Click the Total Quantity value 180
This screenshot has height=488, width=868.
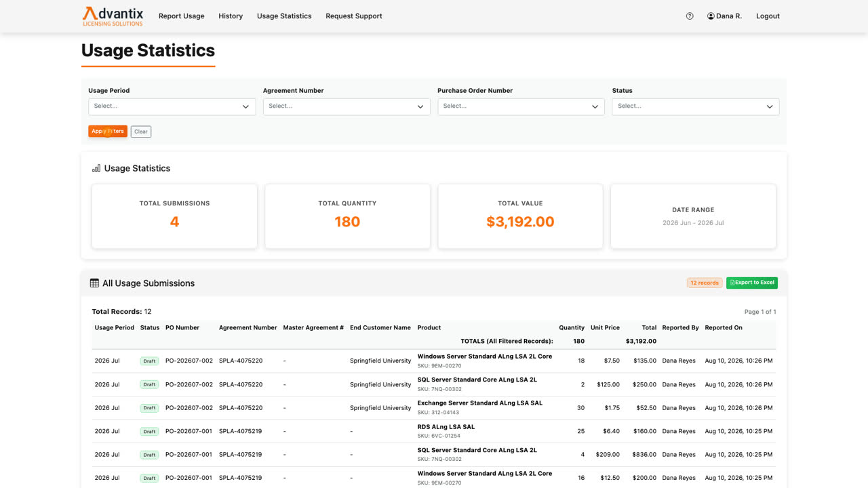(347, 222)
